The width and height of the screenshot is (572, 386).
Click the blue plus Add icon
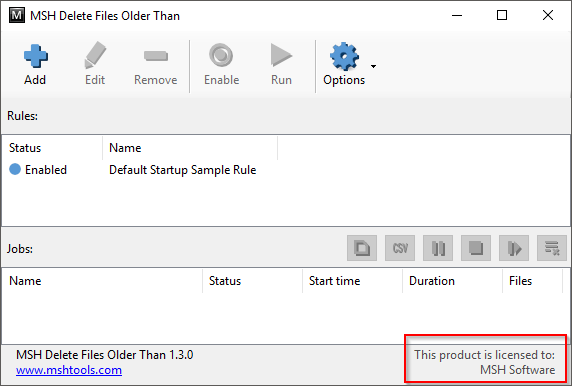(x=35, y=56)
